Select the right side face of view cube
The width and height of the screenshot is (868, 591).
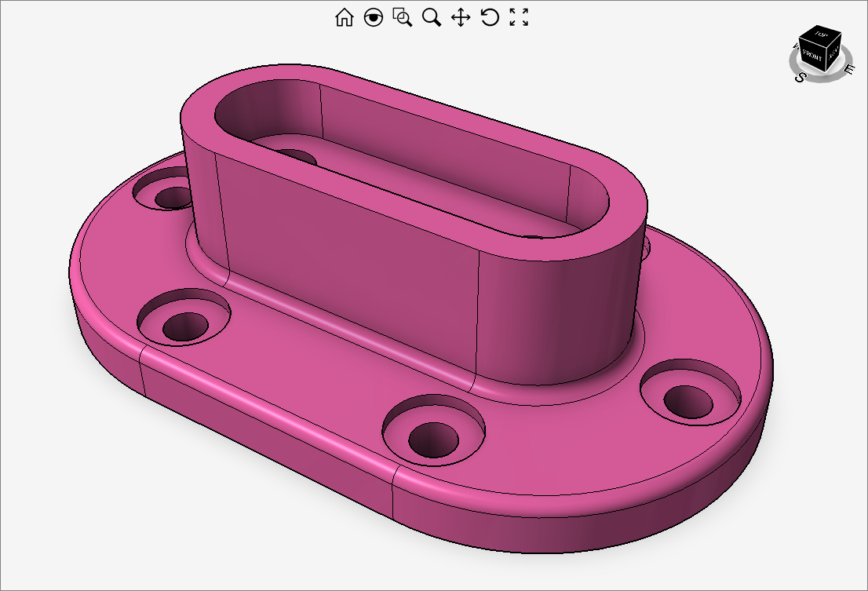tap(834, 52)
